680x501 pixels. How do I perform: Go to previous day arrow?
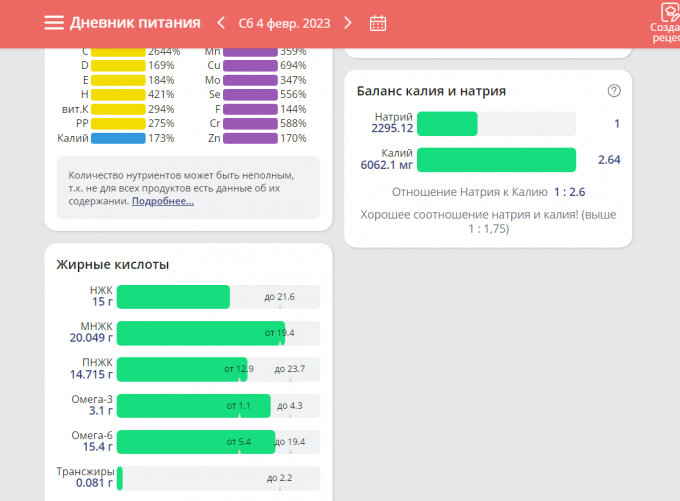[x=222, y=23]
